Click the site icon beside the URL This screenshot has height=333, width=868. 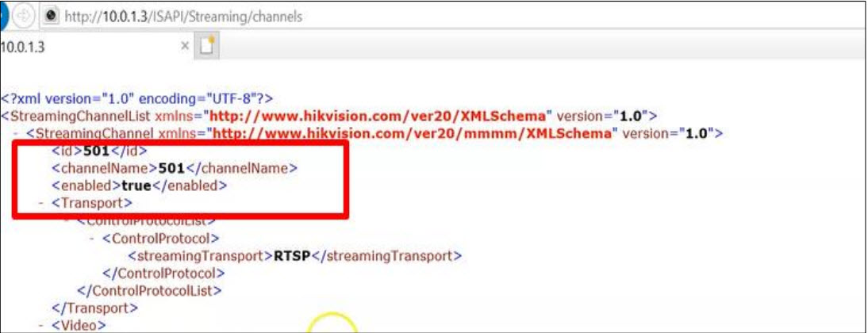51,17
